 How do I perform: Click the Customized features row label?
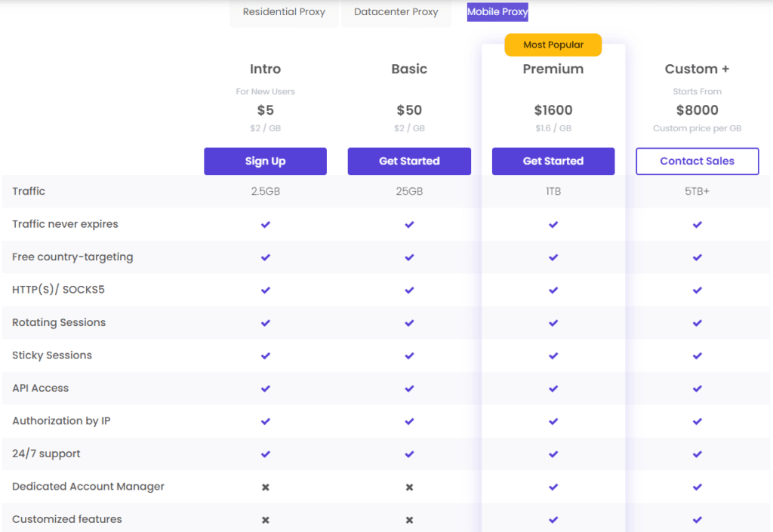67,519
